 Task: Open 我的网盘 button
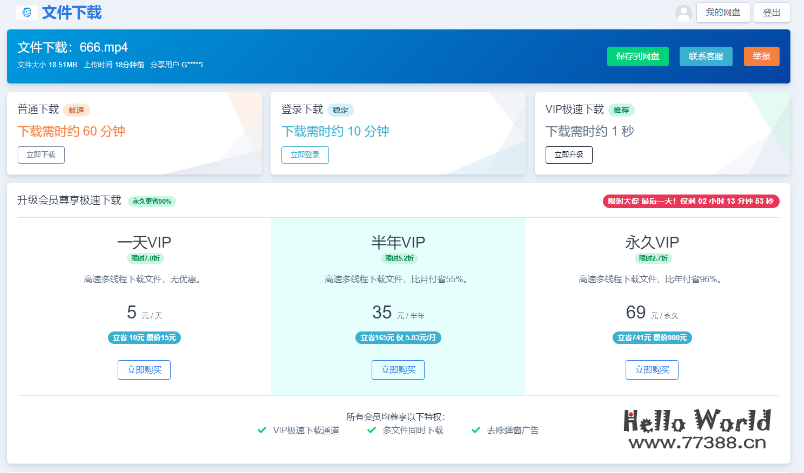[x=723, y=12]
